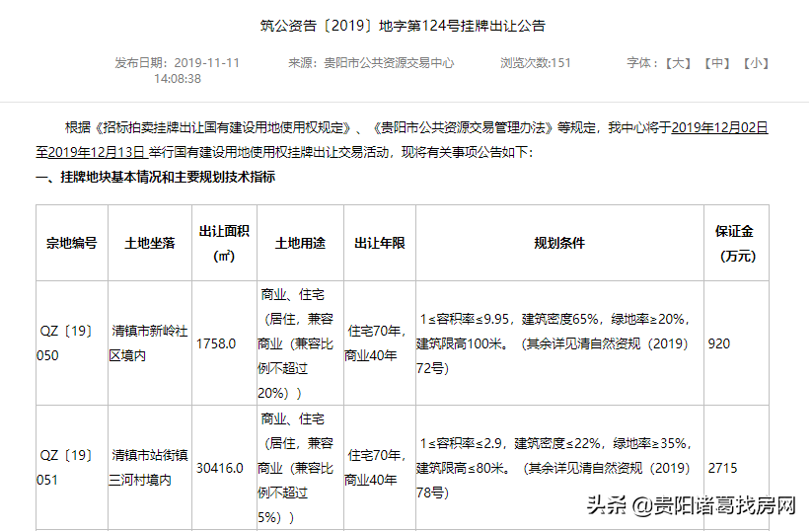Click the 土地用途 column header
Viewport: 812px width, 531px height.
pos(300,243)
